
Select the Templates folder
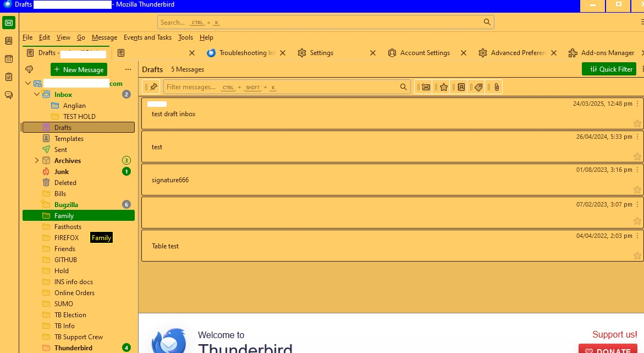[x=78, y=139]
